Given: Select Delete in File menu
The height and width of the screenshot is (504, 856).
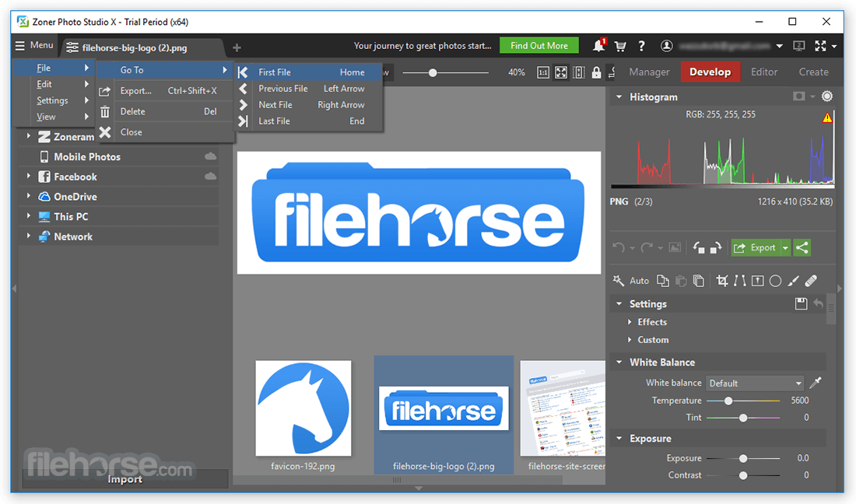Looking at the screenshot, I should pos(166,111).
